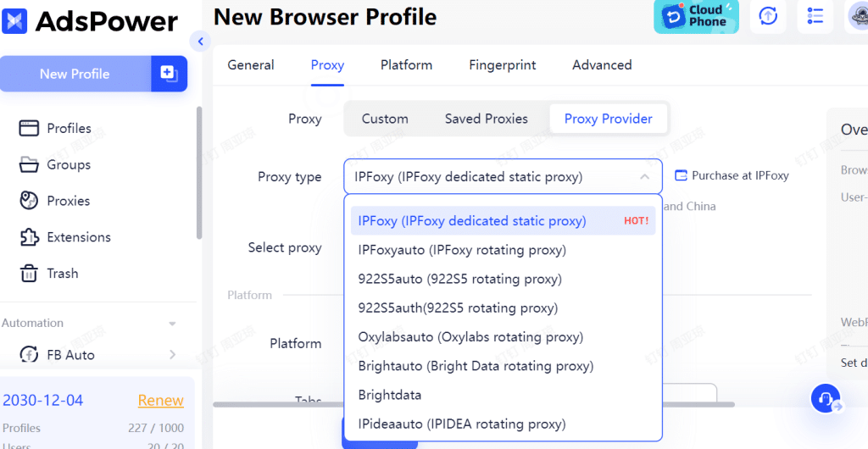This screenshot has width=868, height=449.
Task: Choose Brightauto Bright Data rotating proxy
Action: click(503, 366)
